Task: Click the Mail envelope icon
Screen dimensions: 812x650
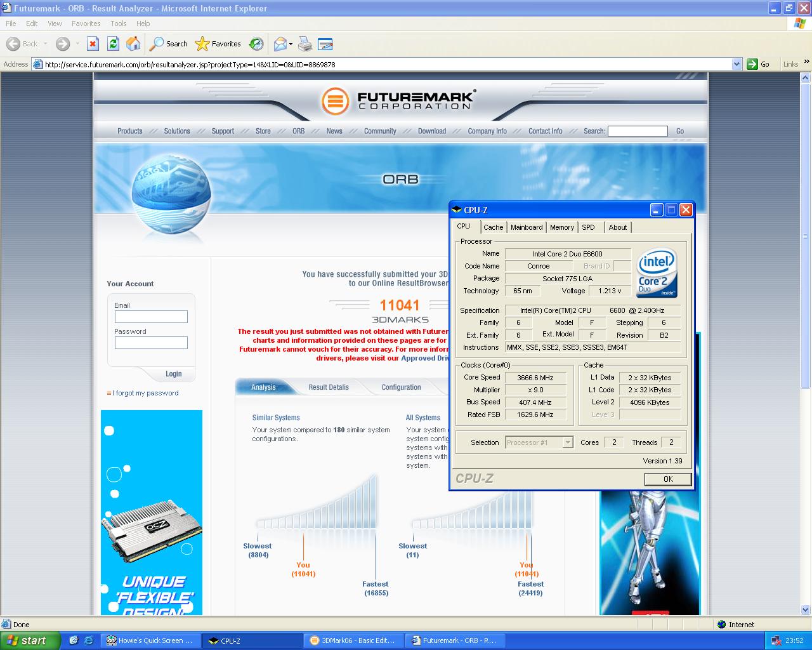Action: 280,44
